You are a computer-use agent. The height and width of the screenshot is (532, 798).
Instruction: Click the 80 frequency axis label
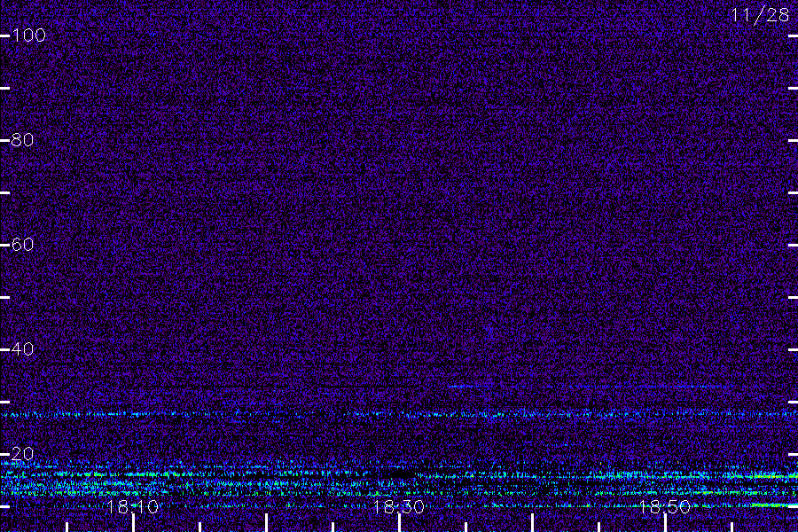(22, 140)
